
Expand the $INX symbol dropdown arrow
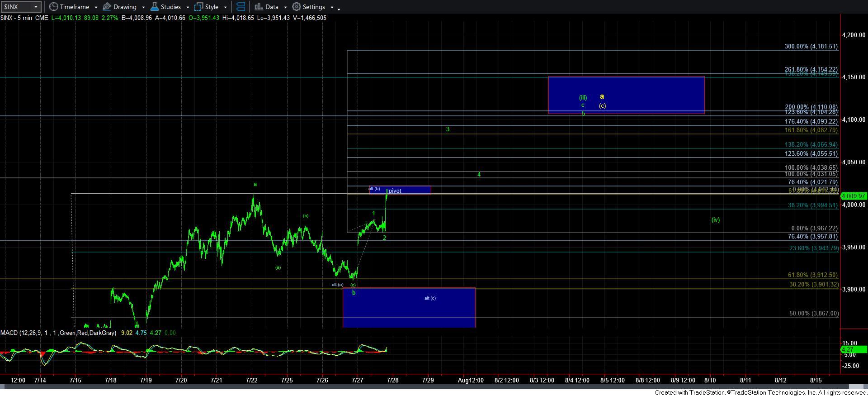point(36,7)
